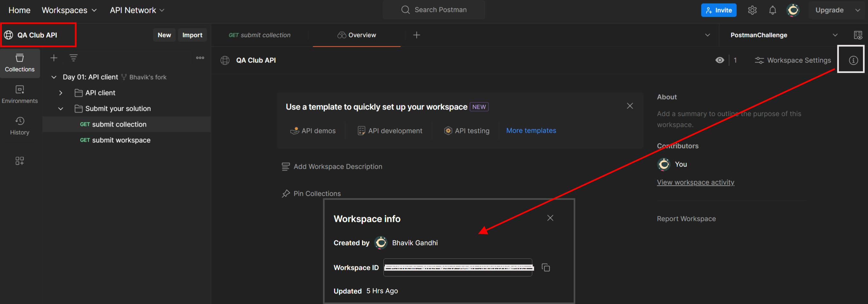This screenshot has width=868, height=304.
Task: Open the Upgrade dropdown arrow
Action: (857, 10)
